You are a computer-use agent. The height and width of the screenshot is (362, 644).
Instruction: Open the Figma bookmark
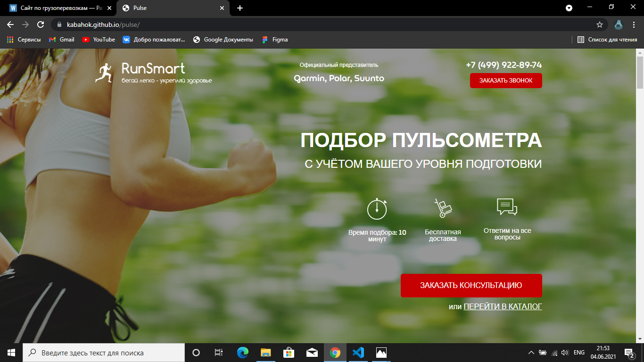[x=275, y=40]
